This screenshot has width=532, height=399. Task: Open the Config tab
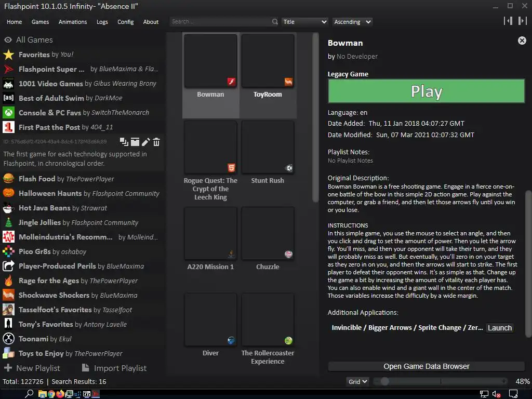point(126,22)
